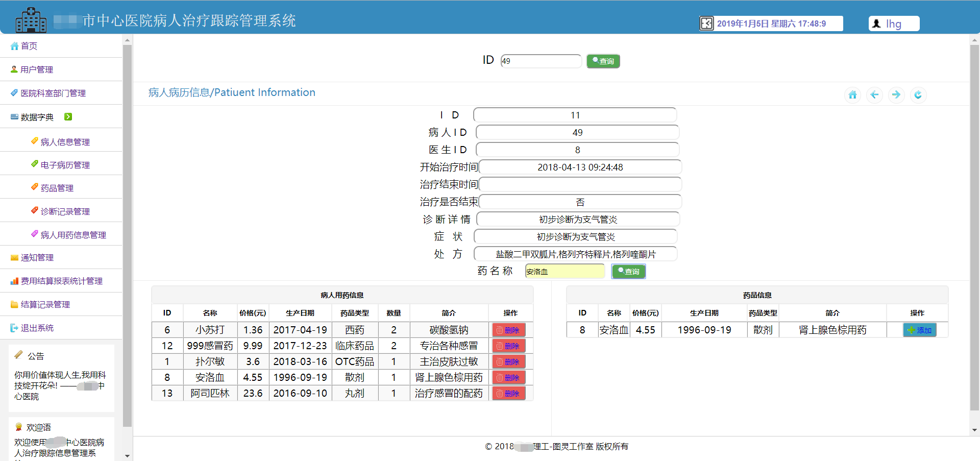Image resolution: width=980 pixels, height=461 pixels.
Task: Click the lhg username label
Action: (894, 23)
